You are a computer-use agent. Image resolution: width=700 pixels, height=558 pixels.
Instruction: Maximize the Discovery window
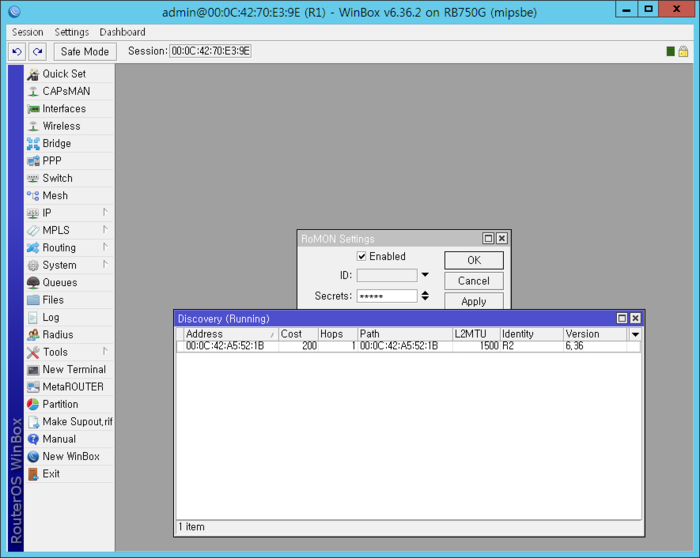tap(622, 318)
